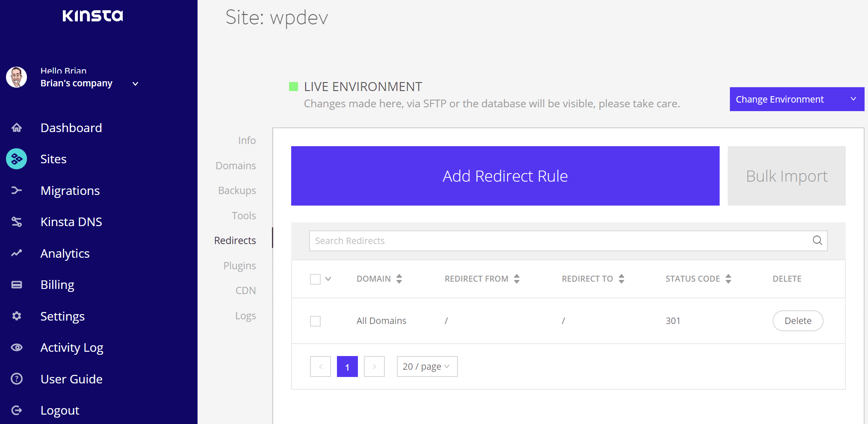Click the Migrations arrow icon
Screen dimensions: 868x424
click(17, 190)
